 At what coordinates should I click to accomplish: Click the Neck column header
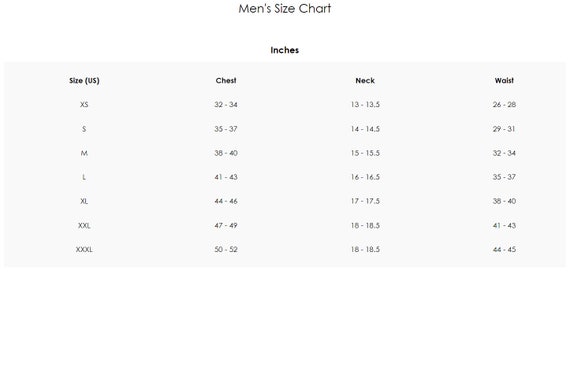tap(365, 80)
